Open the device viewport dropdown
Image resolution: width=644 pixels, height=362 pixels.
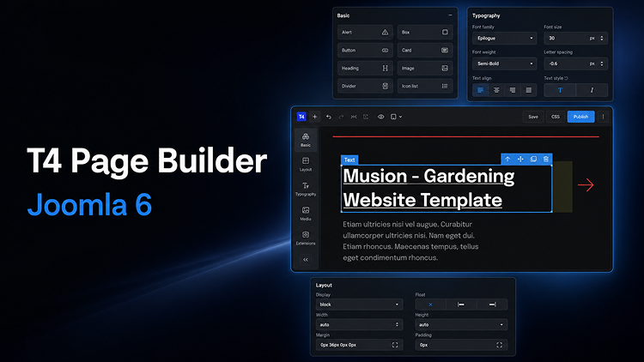click(396, 117)
